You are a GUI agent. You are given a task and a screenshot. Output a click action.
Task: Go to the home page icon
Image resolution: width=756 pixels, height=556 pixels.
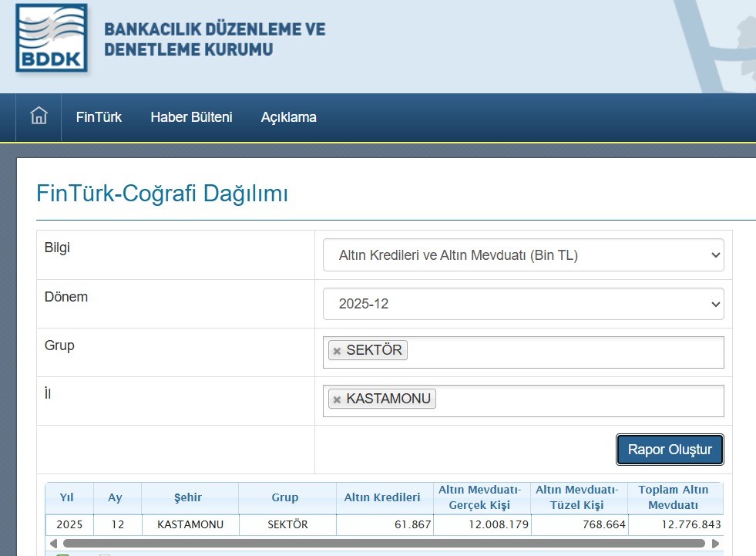pos(39,116)
